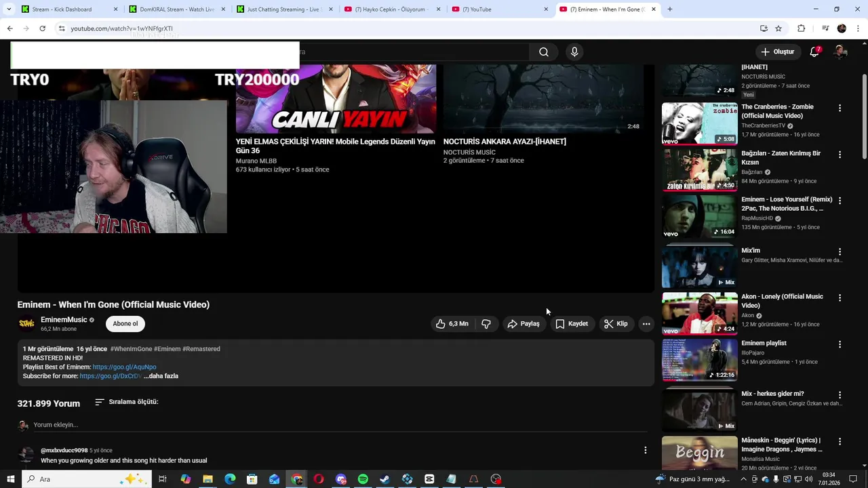
Task: Switch to DomKIRAL Stream tab
Action: 176,9
